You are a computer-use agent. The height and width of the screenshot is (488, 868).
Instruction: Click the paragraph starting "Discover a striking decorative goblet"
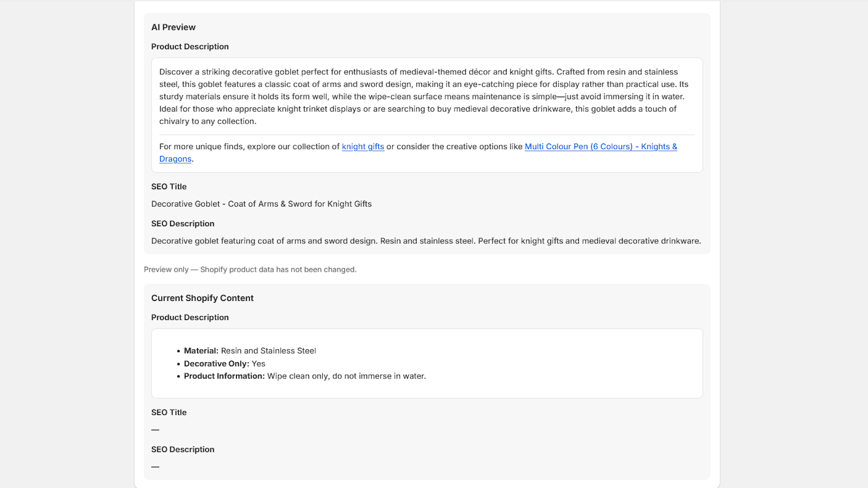coord(424,97)
